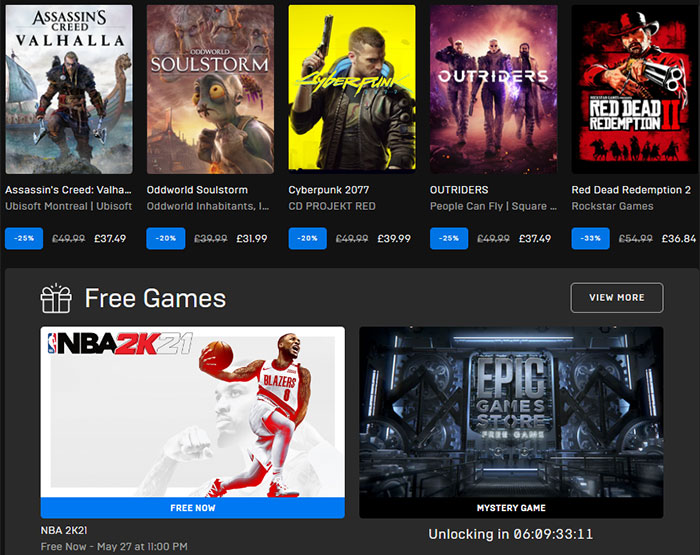
Task: Click the -20% badge under Oddworld Soulstorm
Action: click(166, 238)
